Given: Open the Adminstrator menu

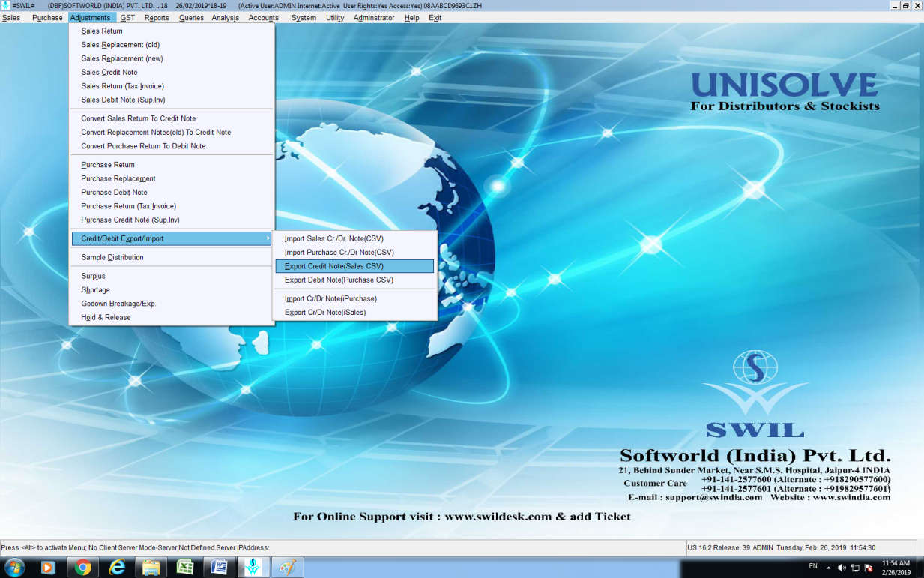Looking at the screenshot, I should click(x=374, y=18).
